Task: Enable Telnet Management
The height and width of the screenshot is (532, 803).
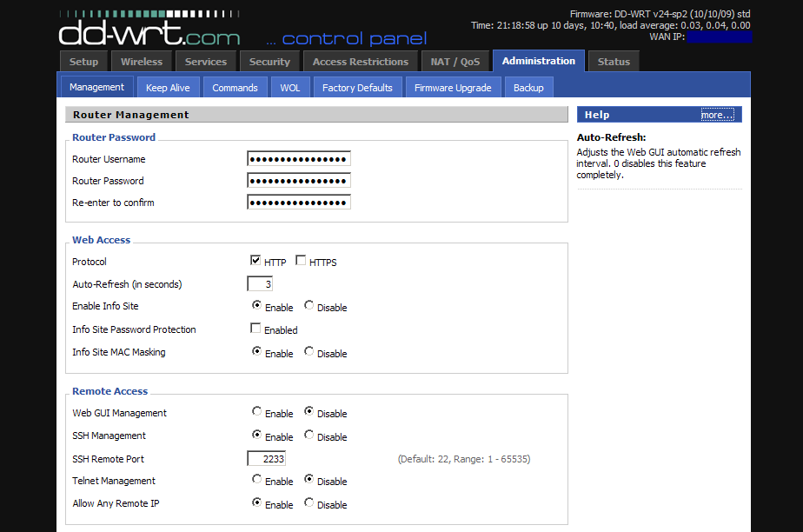Action: click(x=256, y=479)
